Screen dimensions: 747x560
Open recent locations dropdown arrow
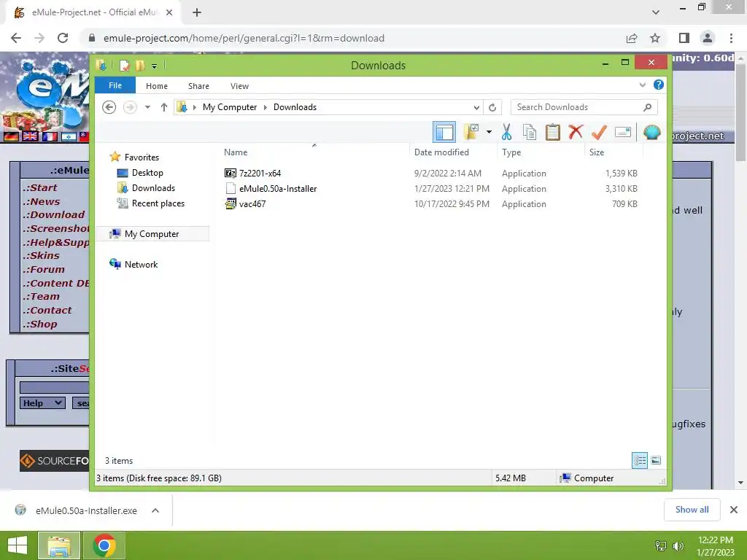[147, 107]
